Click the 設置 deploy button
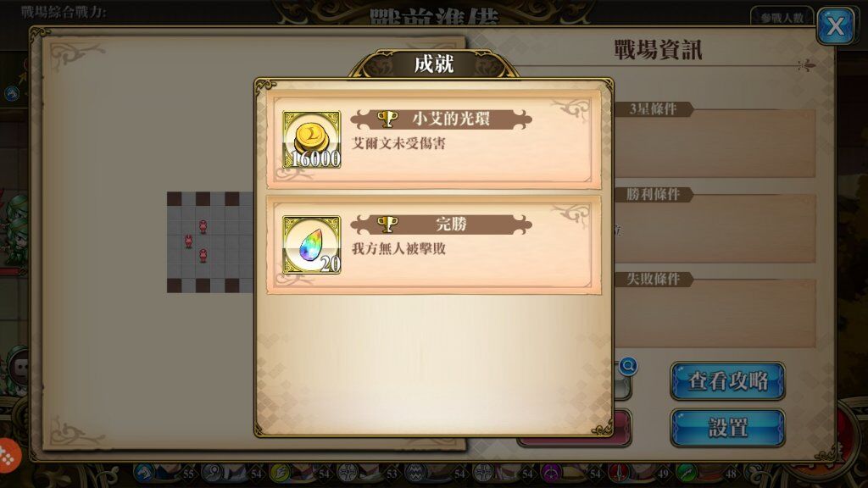The width and height of the screenshot is (868, 488). point(727,428)
